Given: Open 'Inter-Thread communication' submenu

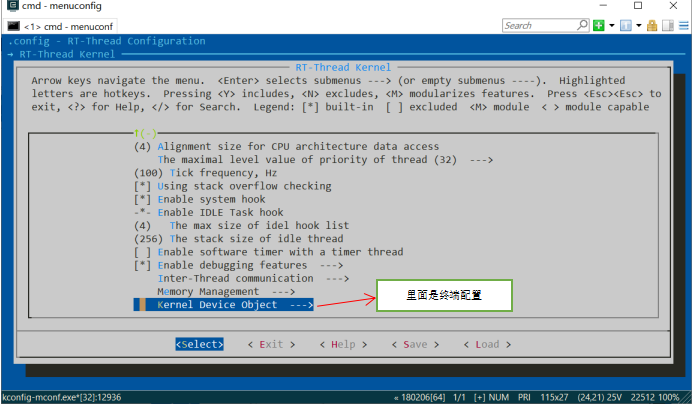Looking at the screenshot, I should [x=253, y=279].
